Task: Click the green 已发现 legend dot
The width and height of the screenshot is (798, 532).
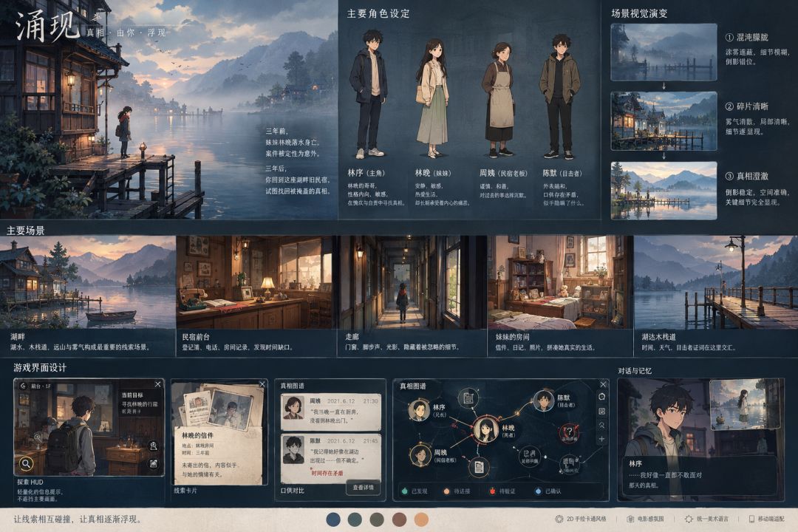Action: coord(405,491)
